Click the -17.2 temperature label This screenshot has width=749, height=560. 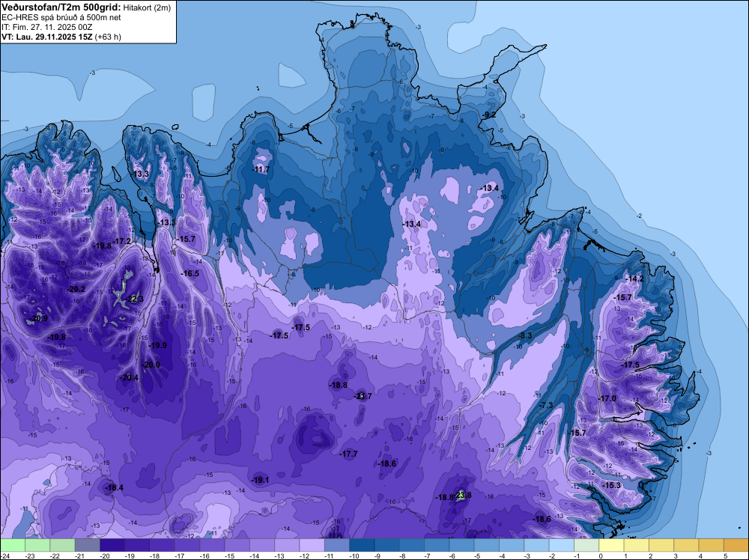(x=122, y=241)
